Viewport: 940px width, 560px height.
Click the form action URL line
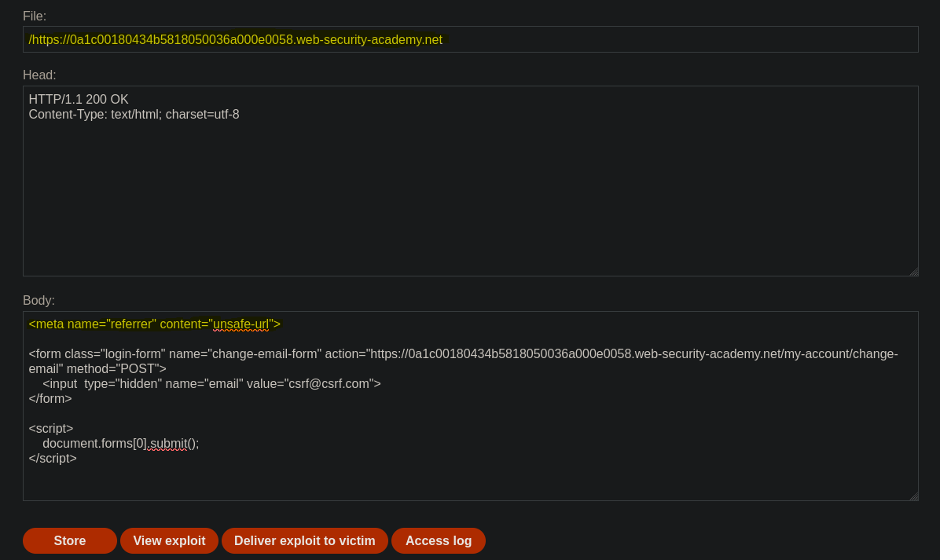[464, 354]
